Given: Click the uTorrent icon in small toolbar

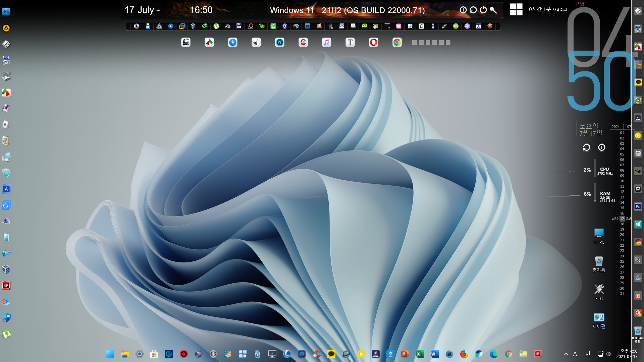Looking at the screenshot, I should [x=216, y=26].
